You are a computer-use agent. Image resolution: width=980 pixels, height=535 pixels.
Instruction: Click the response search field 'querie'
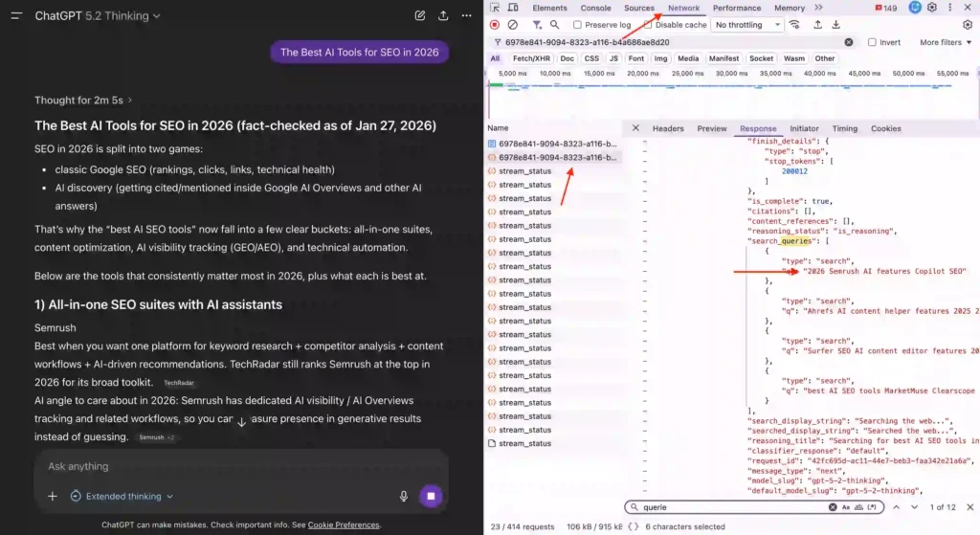pos(734,507)
